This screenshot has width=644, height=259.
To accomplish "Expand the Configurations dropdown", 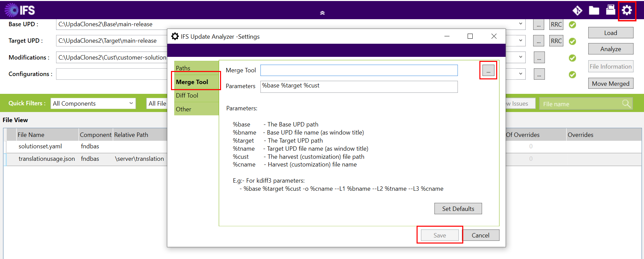I will pyautogui.click(x=520, y=73).
